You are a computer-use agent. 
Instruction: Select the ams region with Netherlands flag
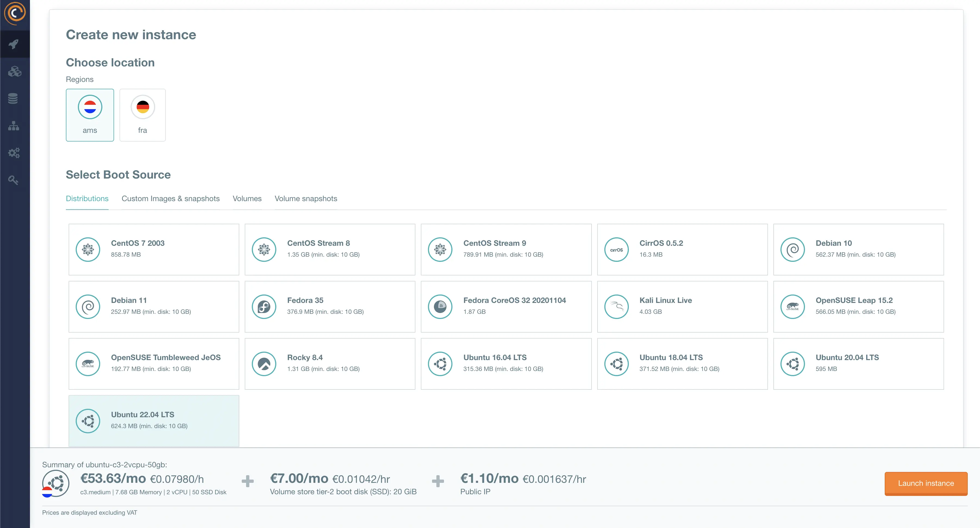(90, 115)
